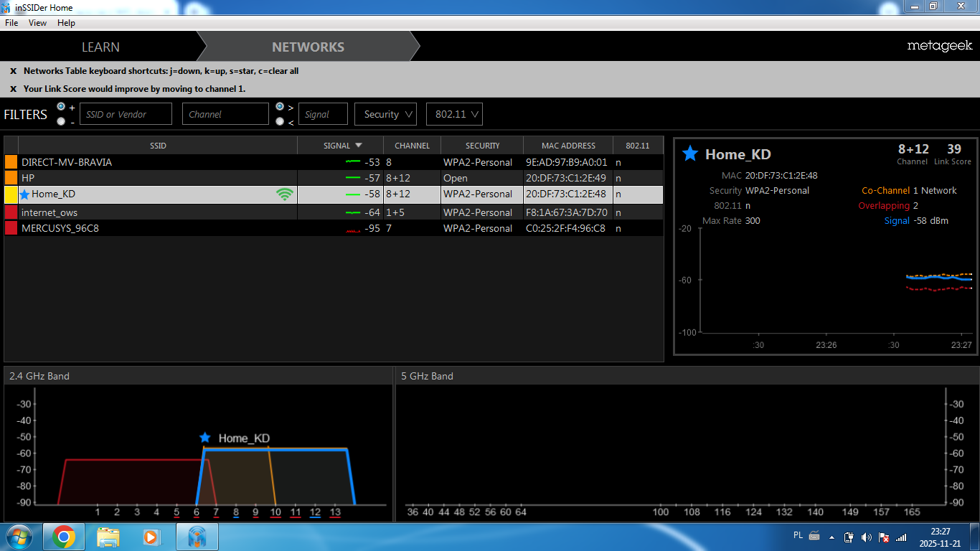
Task: Select the greater-than signal radio button
Action: (x=280, y=106)
